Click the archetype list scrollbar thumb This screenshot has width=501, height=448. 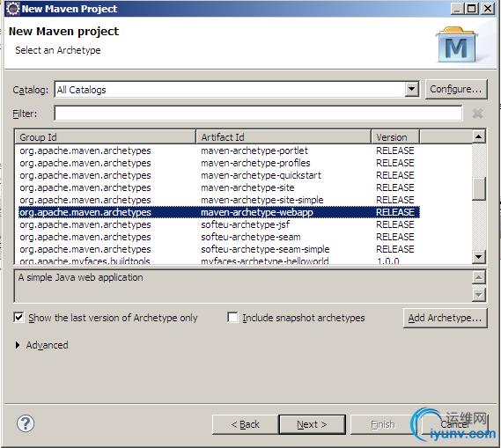(x=478, y=188)
